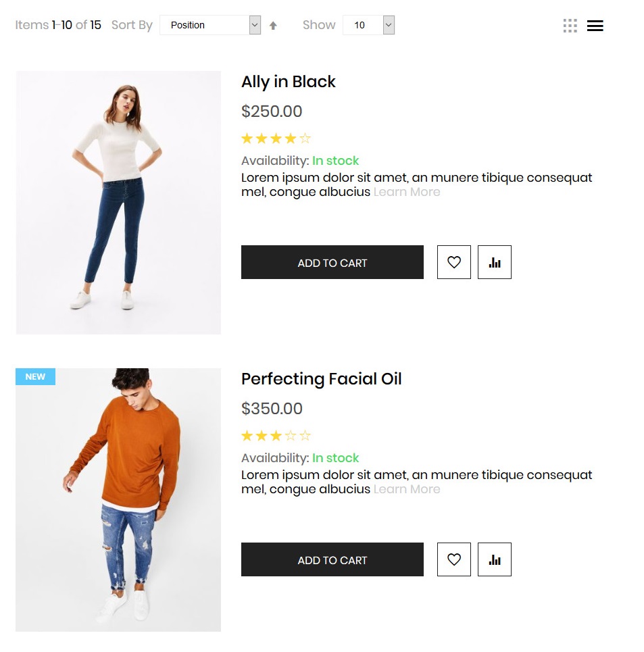Switch to grid view layout

tap(570, 26)
